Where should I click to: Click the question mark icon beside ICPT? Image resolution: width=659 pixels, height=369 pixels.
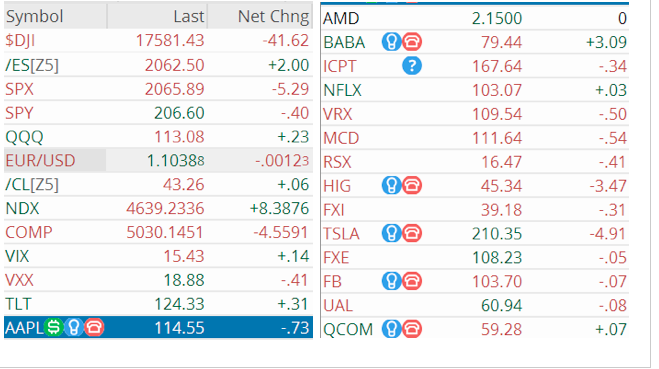point(412,66)
